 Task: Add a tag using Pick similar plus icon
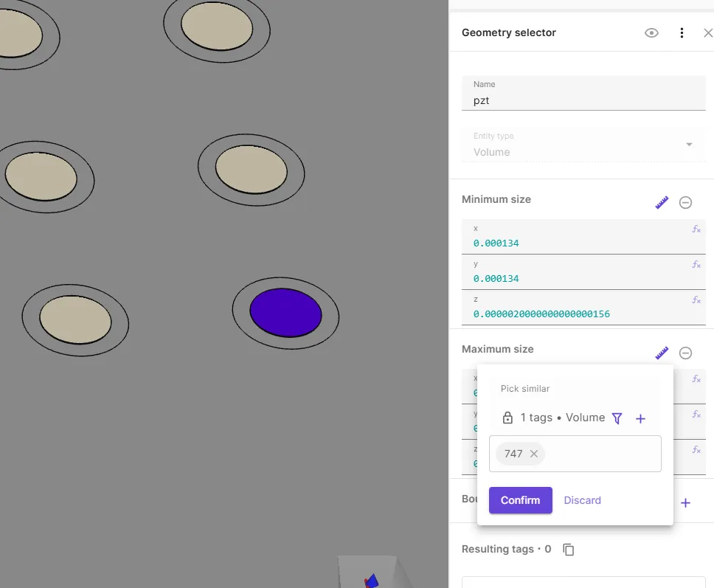(640, 418)
